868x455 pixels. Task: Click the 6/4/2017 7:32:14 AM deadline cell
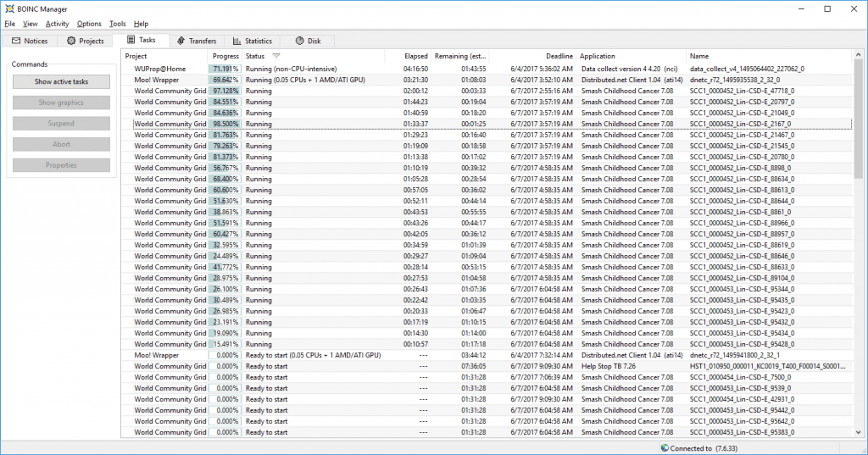point(542,355)
